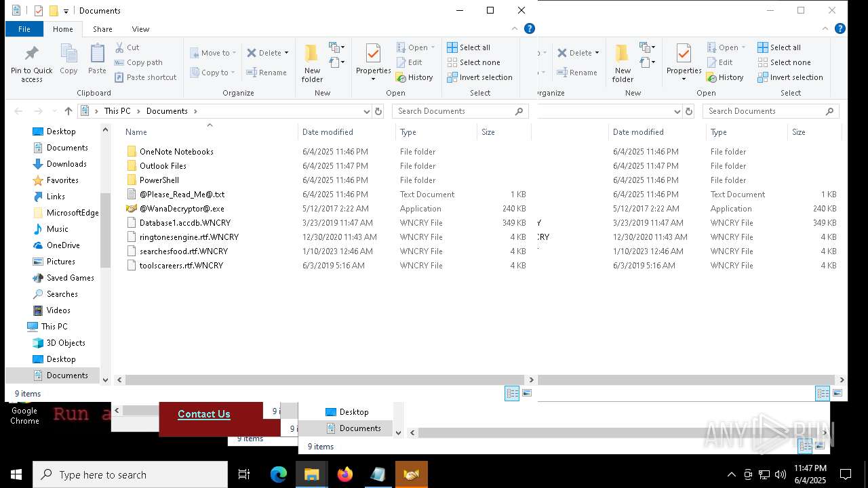Image resolution: width=868 pixels, height=488 pixels.
Task: Select PowerShell folder
Action: (x=159, y=180)
